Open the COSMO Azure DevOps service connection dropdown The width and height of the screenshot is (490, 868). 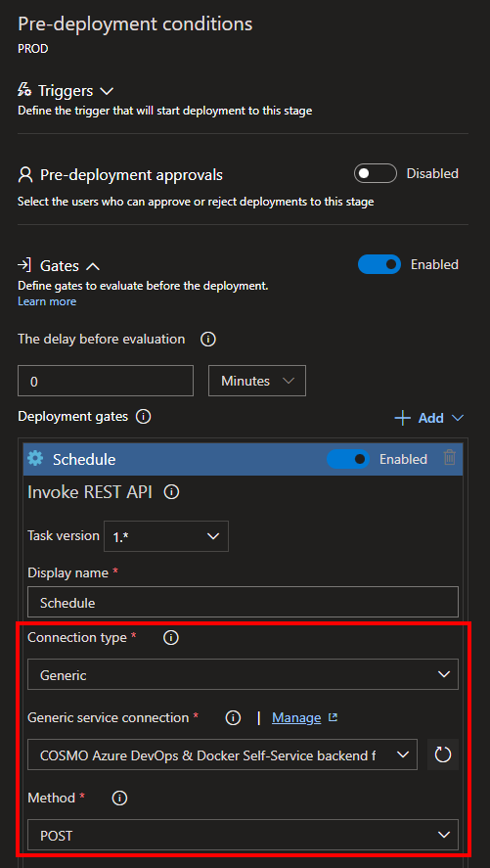[222, 754]
